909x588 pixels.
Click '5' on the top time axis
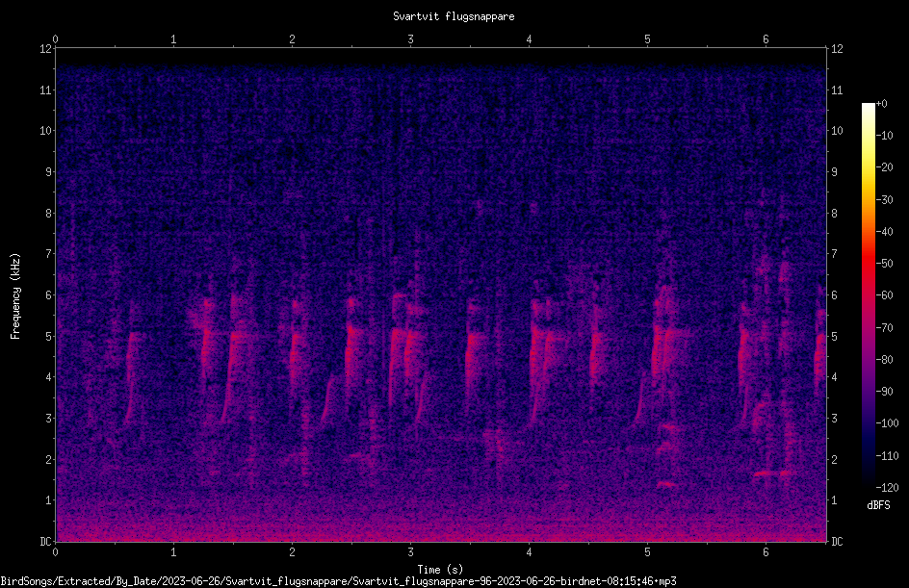tap(647, 39)
